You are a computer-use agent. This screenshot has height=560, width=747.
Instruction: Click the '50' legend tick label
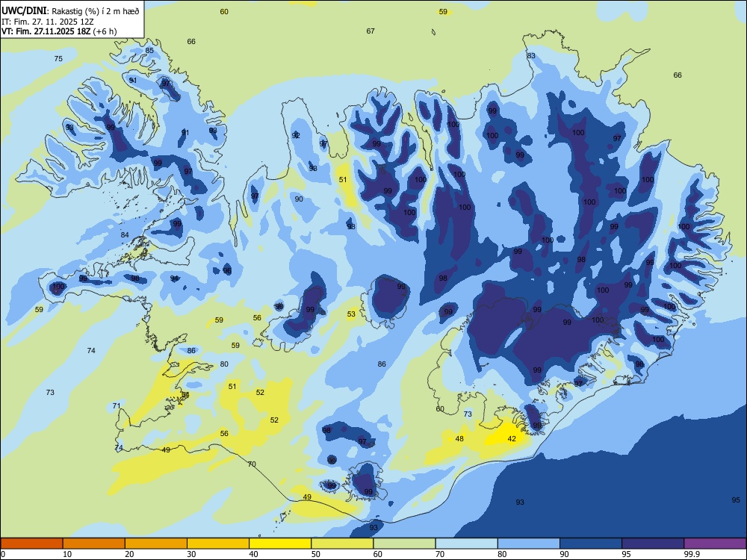[316, 554]
